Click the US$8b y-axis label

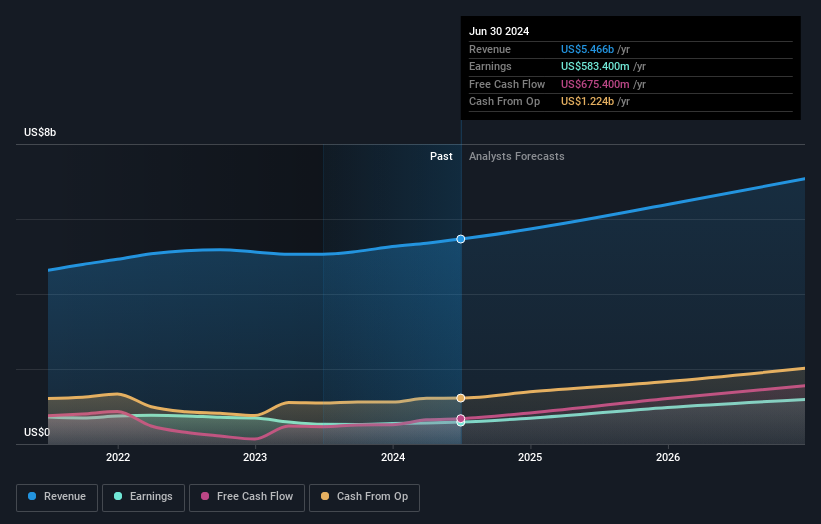[40, 132]
